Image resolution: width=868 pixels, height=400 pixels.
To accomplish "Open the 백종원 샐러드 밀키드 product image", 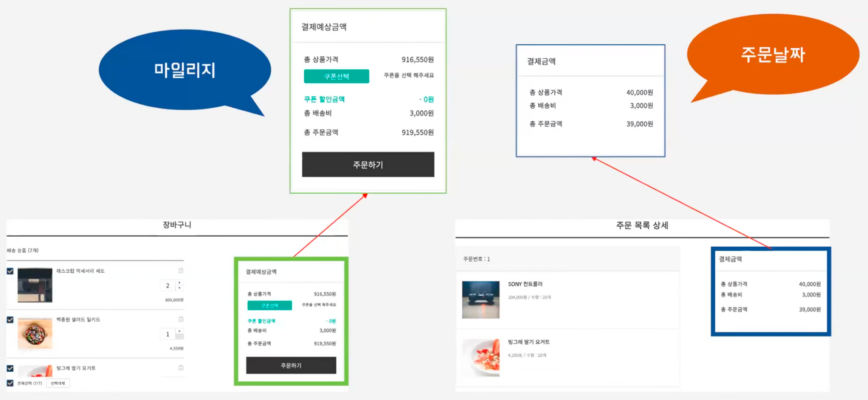I will (x=35, y=334).
